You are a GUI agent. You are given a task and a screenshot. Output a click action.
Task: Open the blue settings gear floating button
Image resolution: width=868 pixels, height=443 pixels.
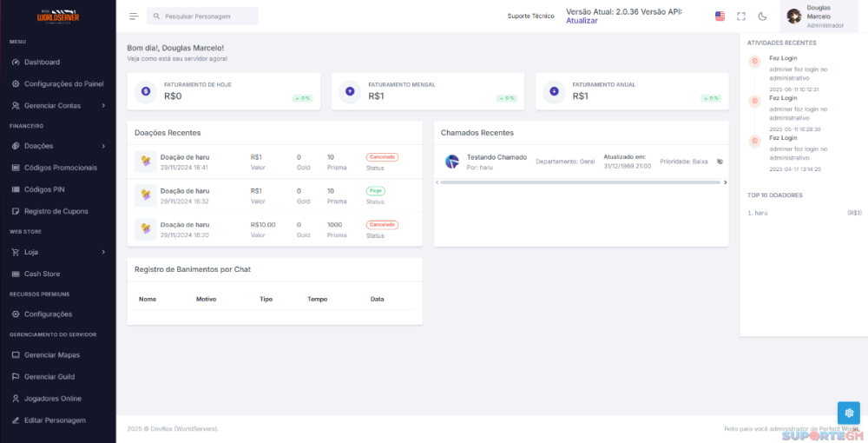tap(848, 413)
